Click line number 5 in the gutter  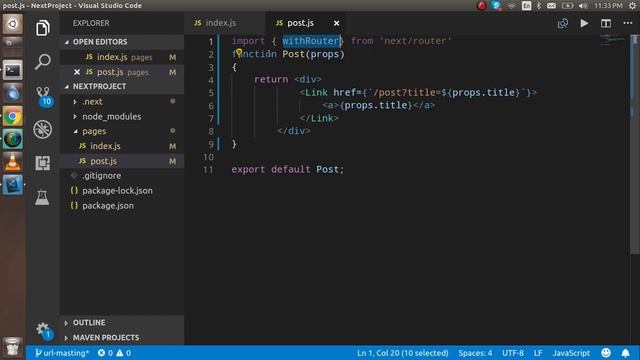pyautogui.click(x=211, y=93)
